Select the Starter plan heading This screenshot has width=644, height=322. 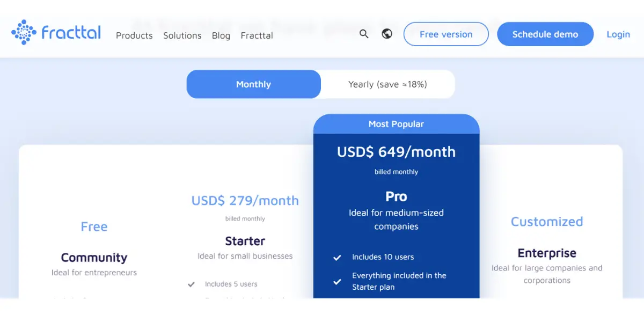245,241
